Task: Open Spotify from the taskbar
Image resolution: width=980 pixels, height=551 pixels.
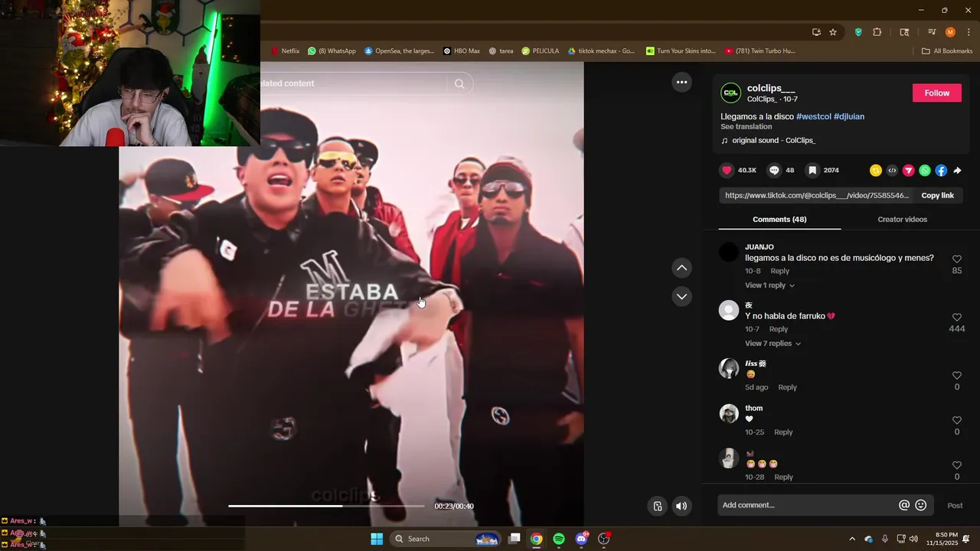Action: tap(559, 539)
